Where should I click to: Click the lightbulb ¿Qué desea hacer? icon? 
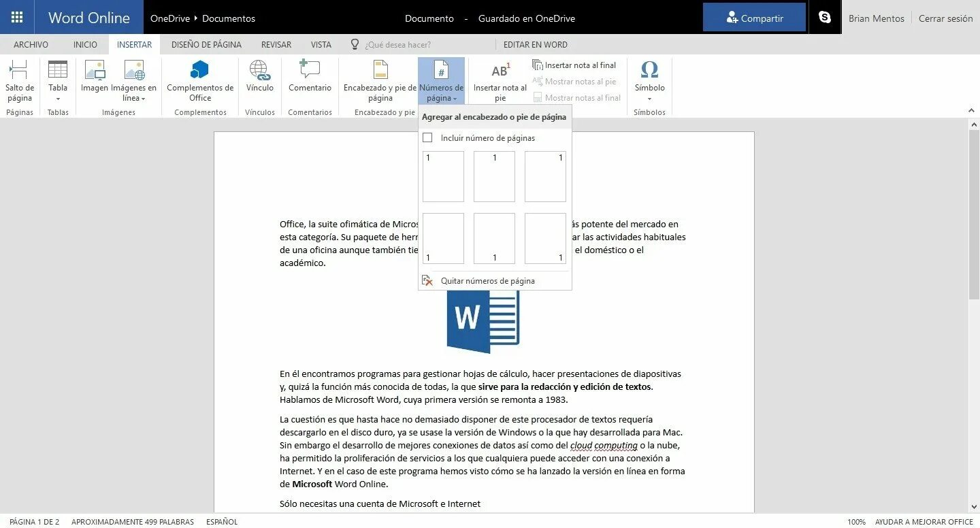coord(355,44)
